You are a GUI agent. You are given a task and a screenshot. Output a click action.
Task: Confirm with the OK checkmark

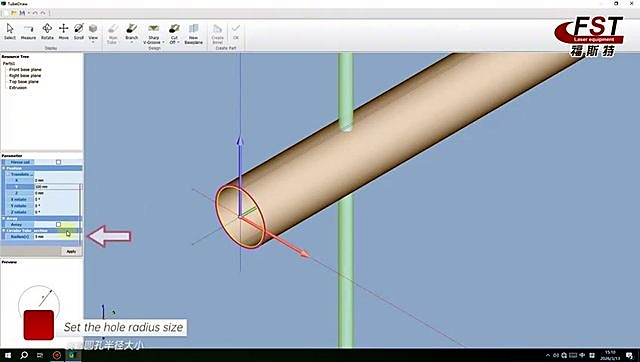pyautogui.click(x=236, y=32)
